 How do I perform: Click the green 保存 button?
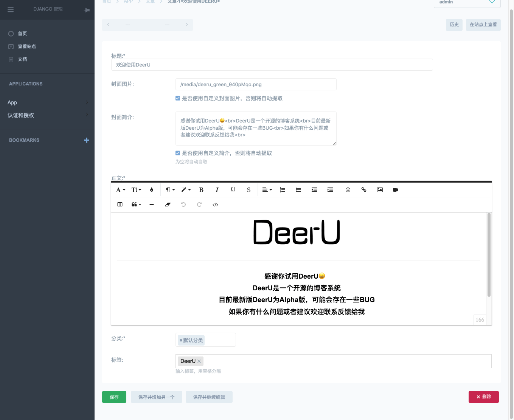[114, 397]
